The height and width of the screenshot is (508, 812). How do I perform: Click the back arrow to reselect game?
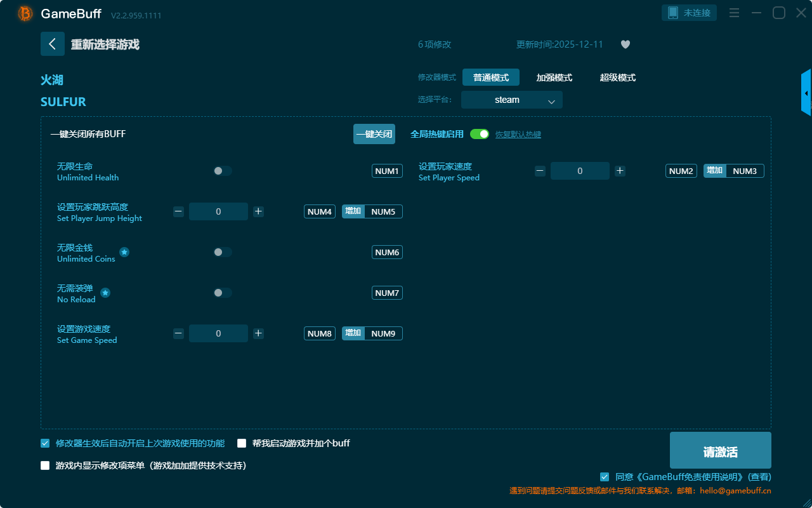[x=52, y=44]
